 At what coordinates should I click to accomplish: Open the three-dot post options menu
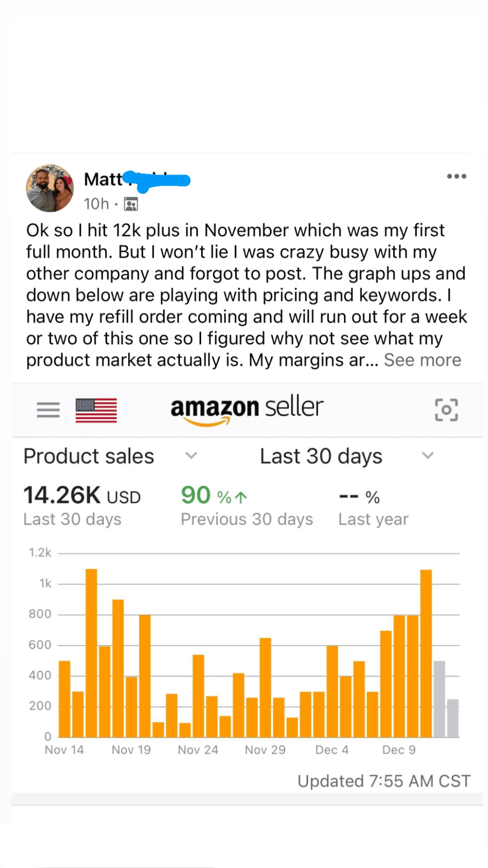point(456,176)
